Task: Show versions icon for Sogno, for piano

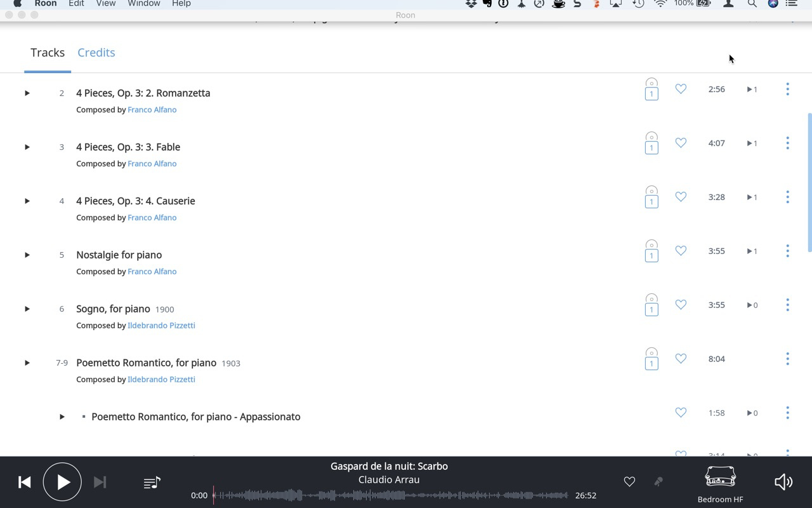Action: coord(652,305)
